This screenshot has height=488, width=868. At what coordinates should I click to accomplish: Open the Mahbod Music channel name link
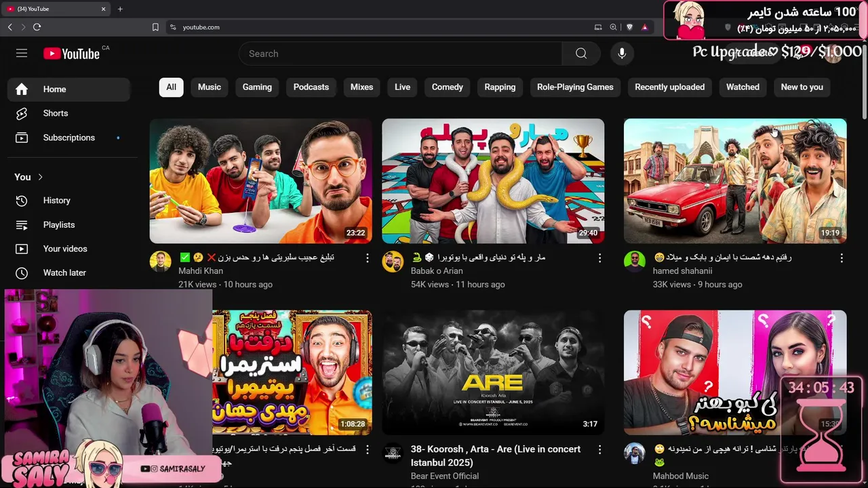(x=681, y=476)
